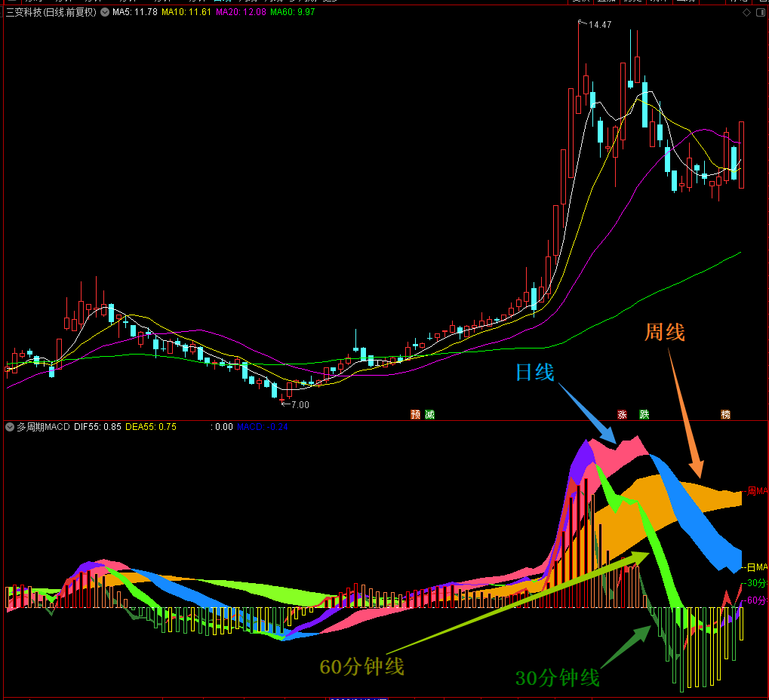
Task: Select the magenta MA20: 12.08 value
Action: (241, 12)
